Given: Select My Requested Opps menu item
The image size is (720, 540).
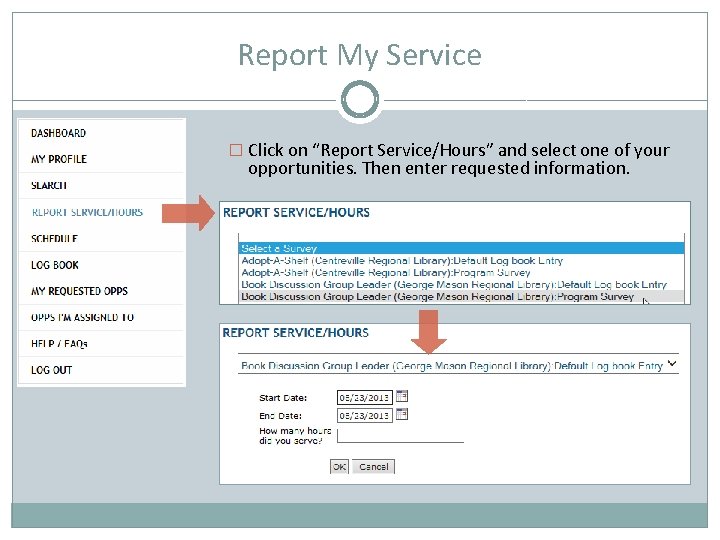Looking at the screenshot, I should coord(79,291).
